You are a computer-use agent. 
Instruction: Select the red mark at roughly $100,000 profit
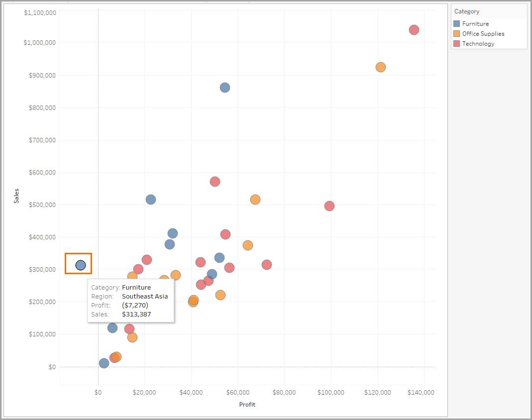pos(329,205)
